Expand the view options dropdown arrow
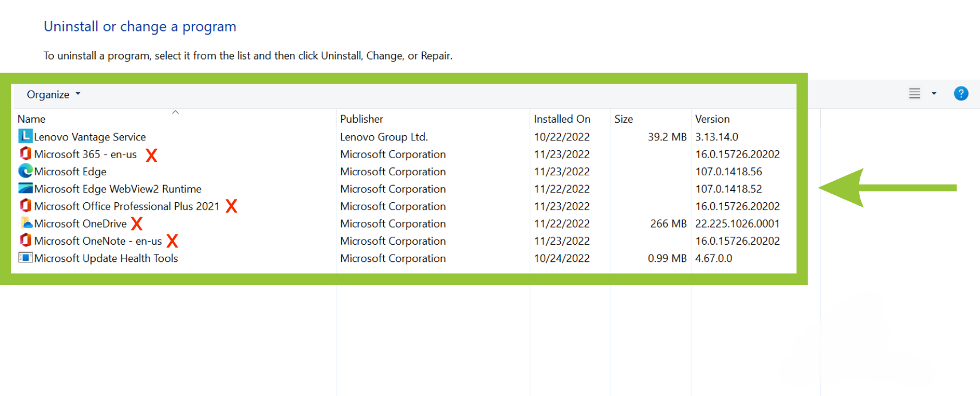980x396 pixels. click(934, 93)
